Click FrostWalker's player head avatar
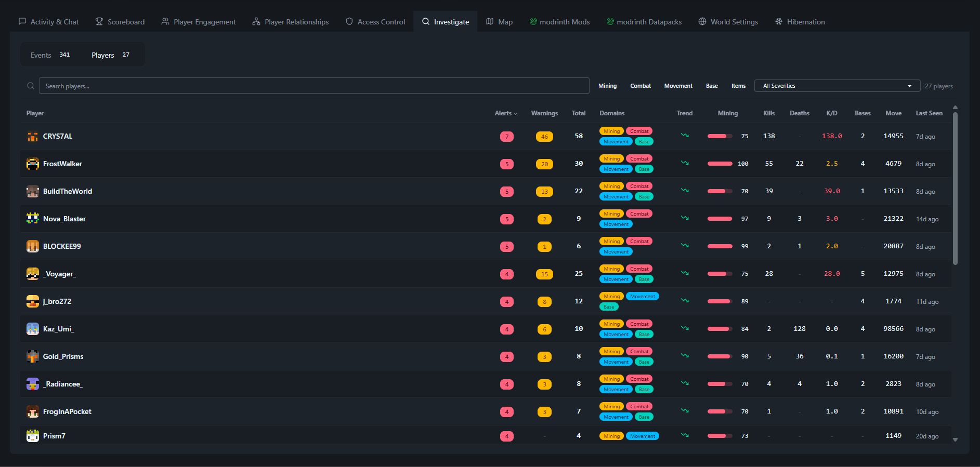Screen dimensions: 980x467 pos(33,164)
